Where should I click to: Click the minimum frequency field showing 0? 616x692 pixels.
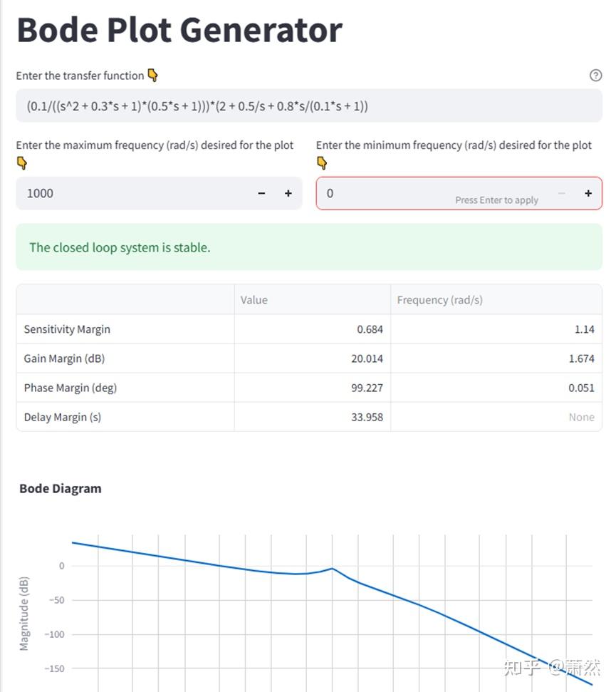[x=385, y=193]
